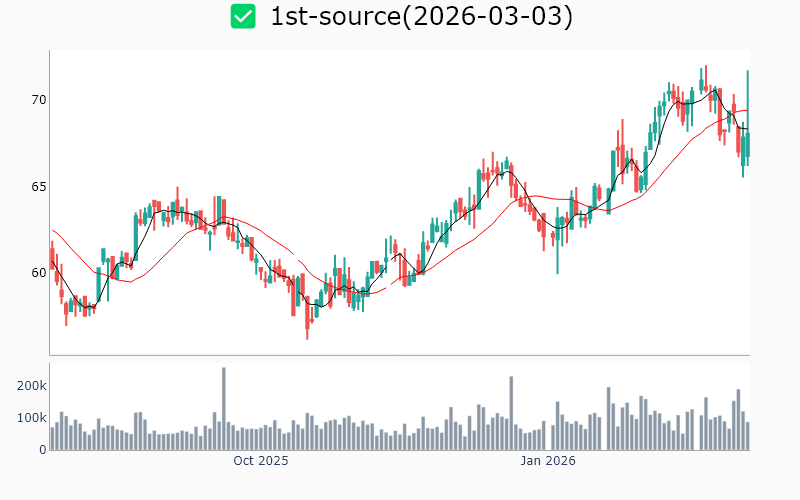Click the 65 price axis label
This screenshot has height=500, width=800.
[x=37, y=186]
